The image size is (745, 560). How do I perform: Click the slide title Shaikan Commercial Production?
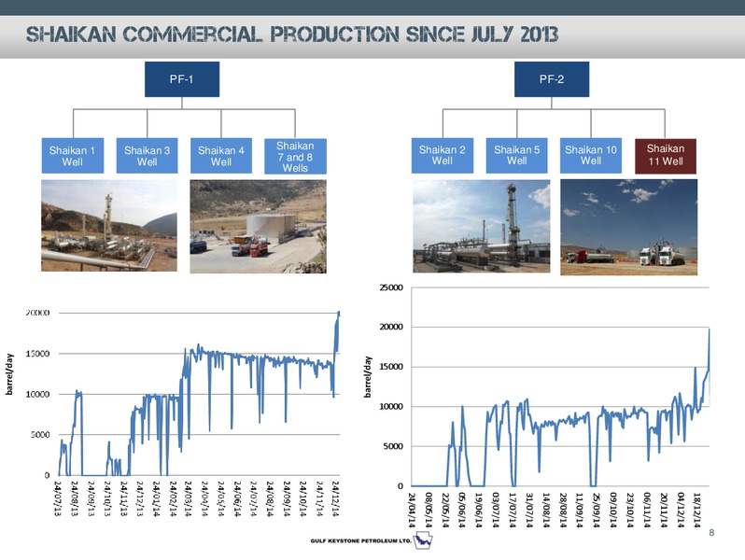pyautogui.click(x=292, y=35)
